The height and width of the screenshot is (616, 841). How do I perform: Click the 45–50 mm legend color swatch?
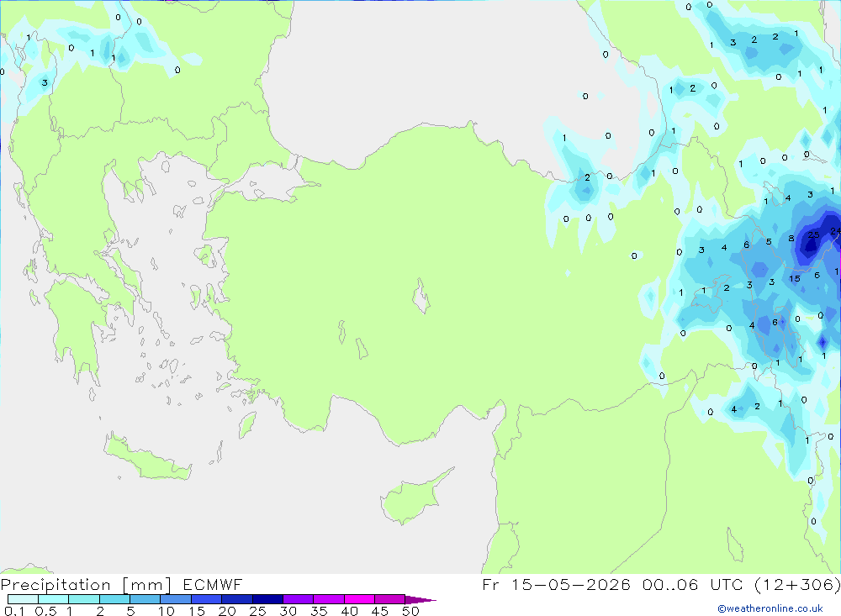(x=390, y=599)
